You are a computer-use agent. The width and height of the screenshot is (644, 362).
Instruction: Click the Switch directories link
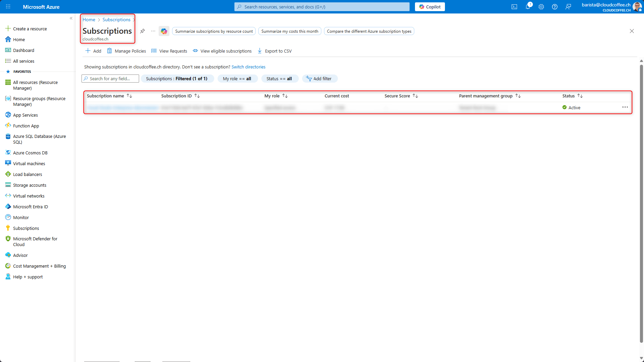click(x=248, y=67)
